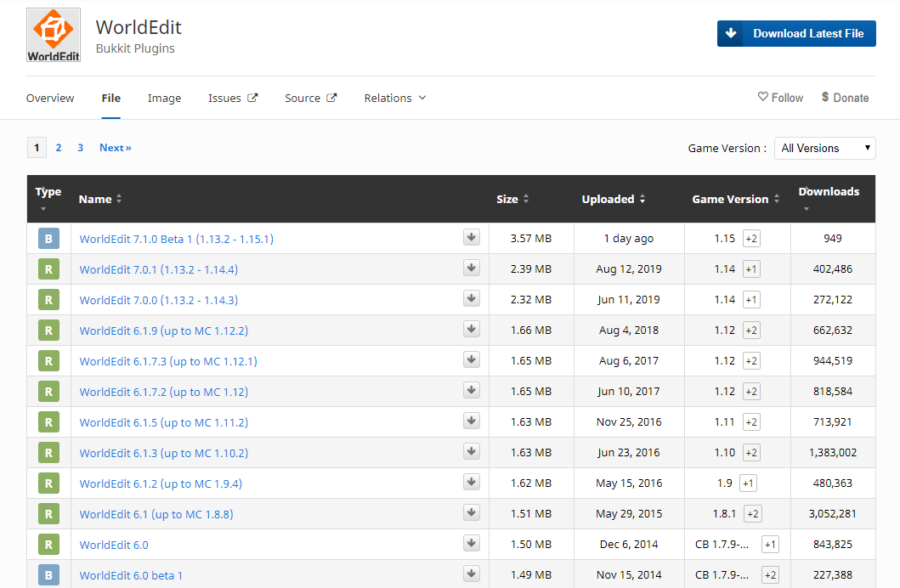
Task: Click the Bukkit Plugins category text
Action: (x=135, y=48)
